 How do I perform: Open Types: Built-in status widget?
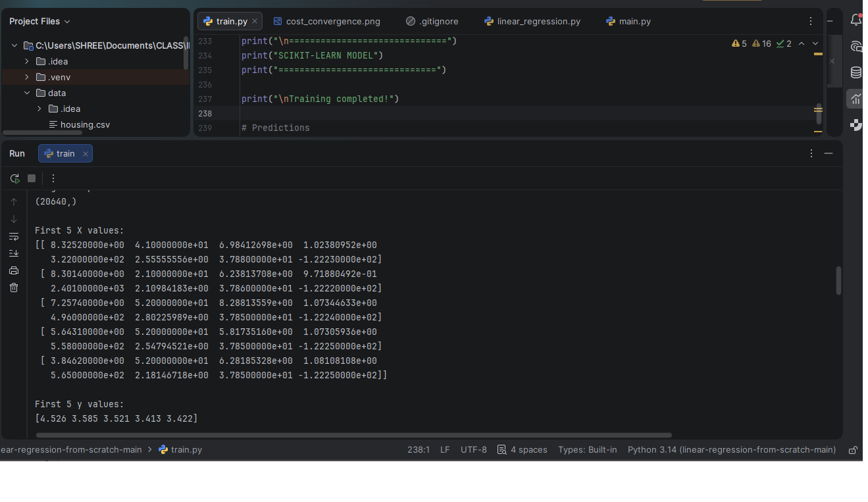coord(588,450)
